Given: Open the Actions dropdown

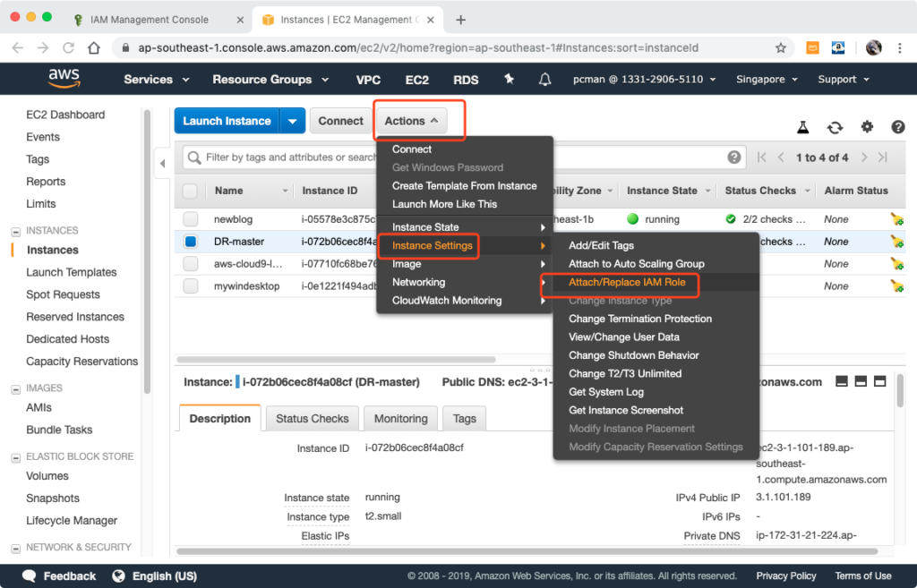Looking at the screenshot, I should (412, 121).
